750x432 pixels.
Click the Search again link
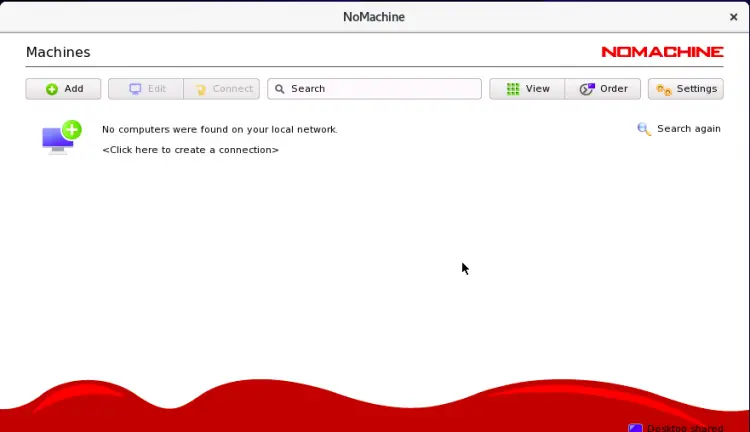(689, 129)
